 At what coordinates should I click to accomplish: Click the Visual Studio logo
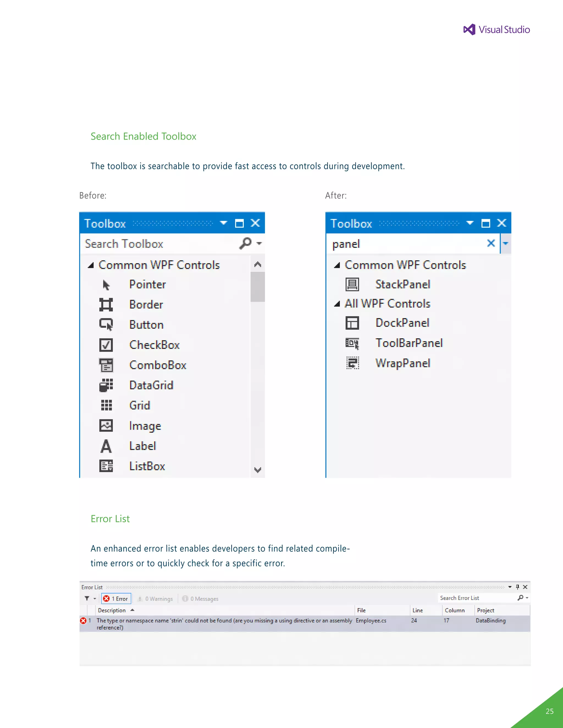(496, 30)
